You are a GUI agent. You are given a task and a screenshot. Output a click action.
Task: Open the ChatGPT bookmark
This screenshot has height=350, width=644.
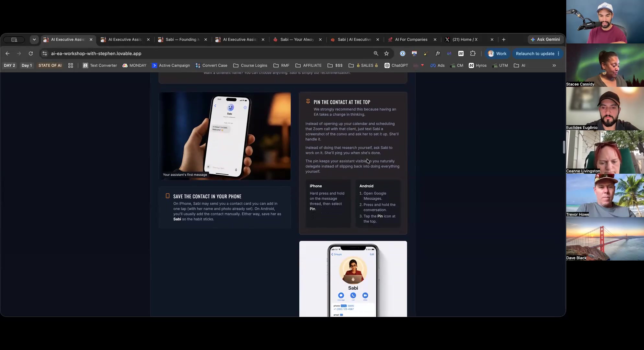click(396, 65)
